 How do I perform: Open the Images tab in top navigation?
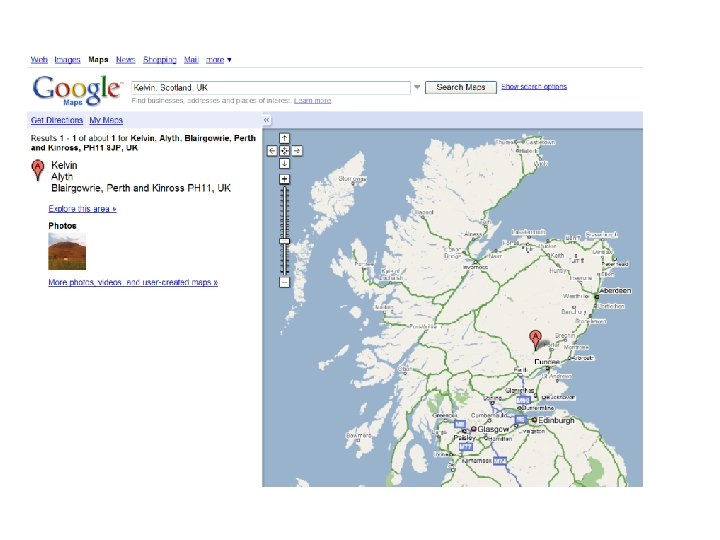67,60
